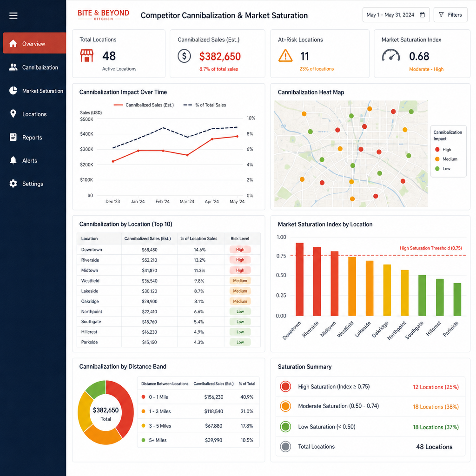The width and height of the screenshot is (476, 476).
Task: Click the Moderate Saturation orange circle icon
Action: click(x=285, y=406)
